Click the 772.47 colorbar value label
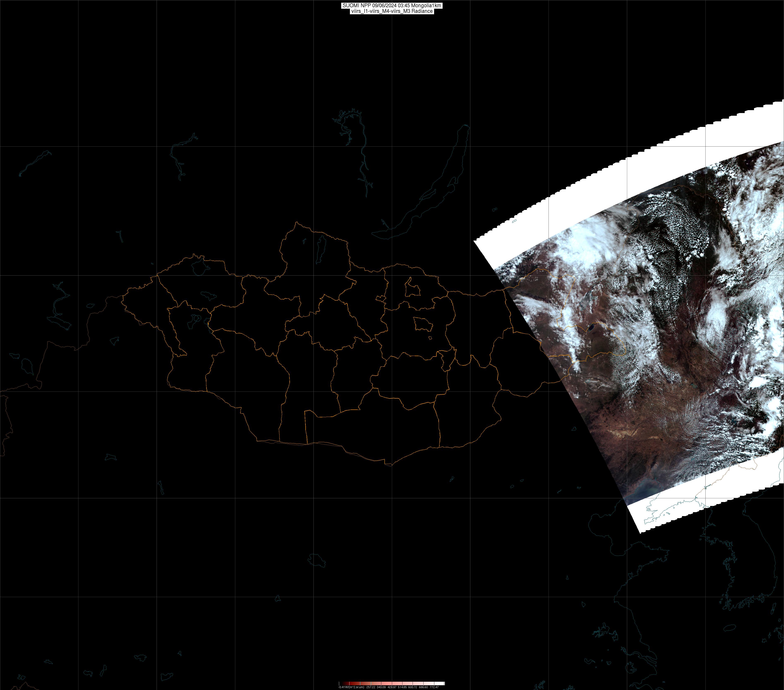The height and width of the screenshot is (690, 784). coord(434,687)
